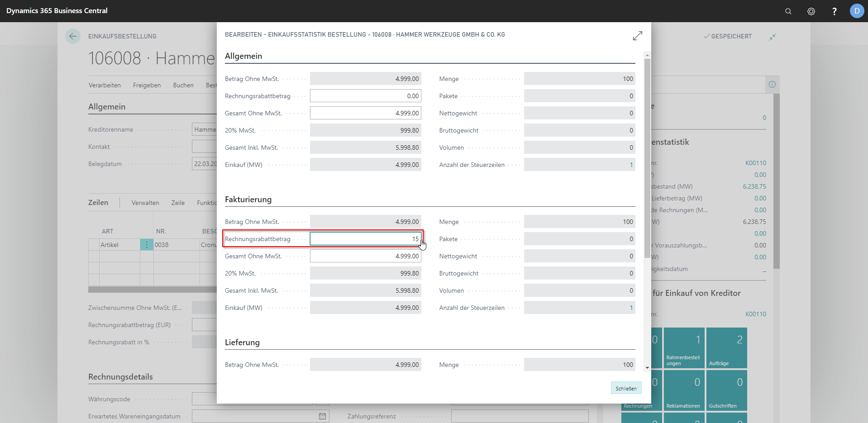This screenshot has width=868, height=423.
Task: Go back with the arrow button
Action: pos(73,36)
